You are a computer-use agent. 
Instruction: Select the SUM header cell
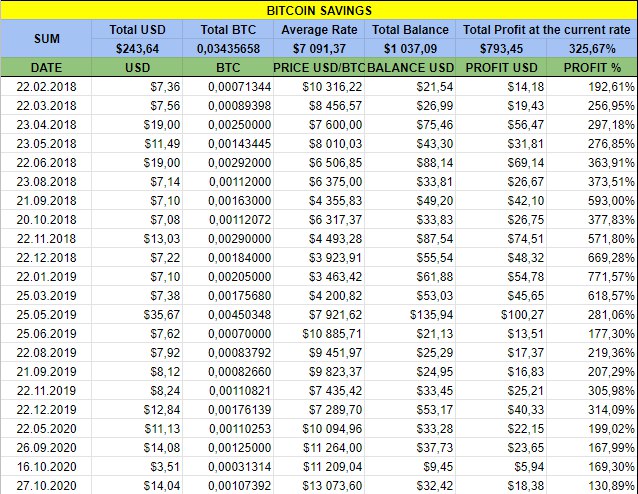point(46,39)
